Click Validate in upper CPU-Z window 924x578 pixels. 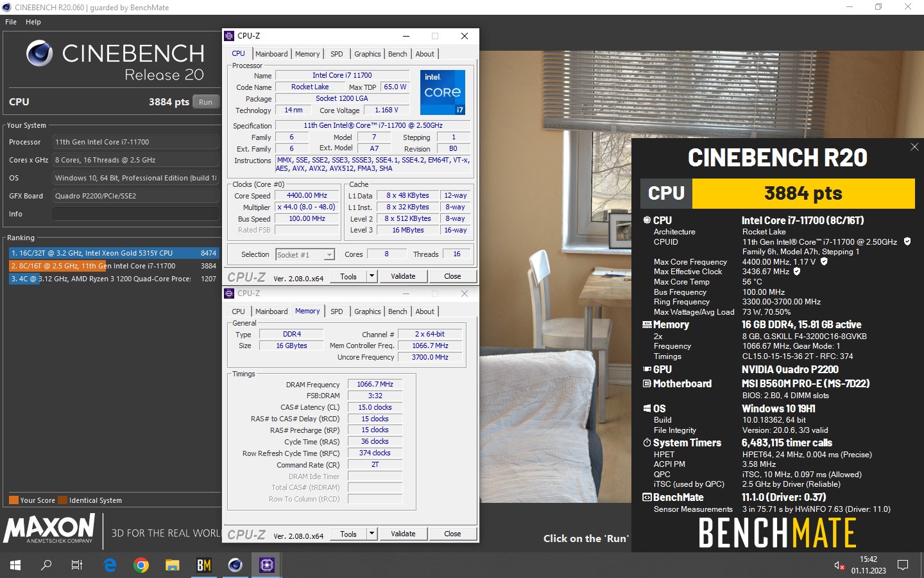tap(403, 276)
